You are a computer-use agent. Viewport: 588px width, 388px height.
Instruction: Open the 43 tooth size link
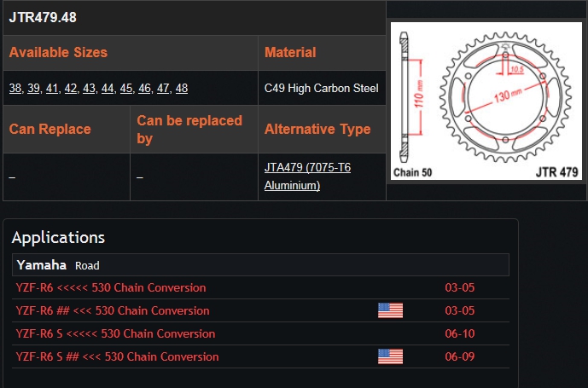click(x=89, y=88)
